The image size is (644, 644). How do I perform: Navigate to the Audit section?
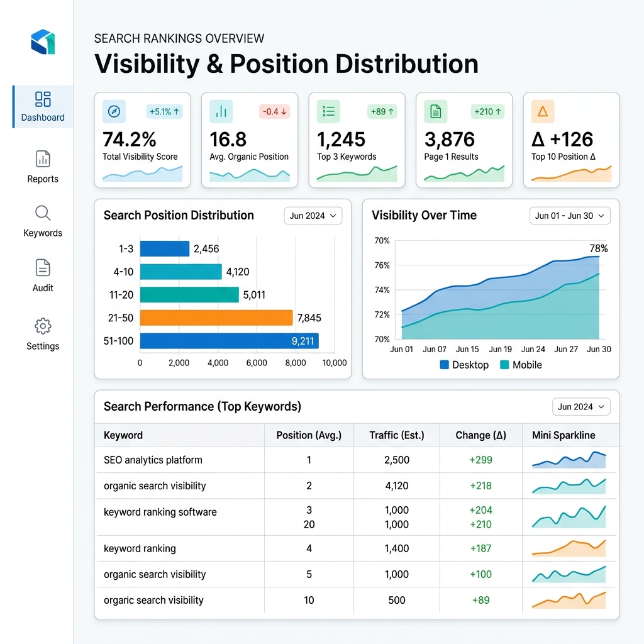[x=43, y=276]
